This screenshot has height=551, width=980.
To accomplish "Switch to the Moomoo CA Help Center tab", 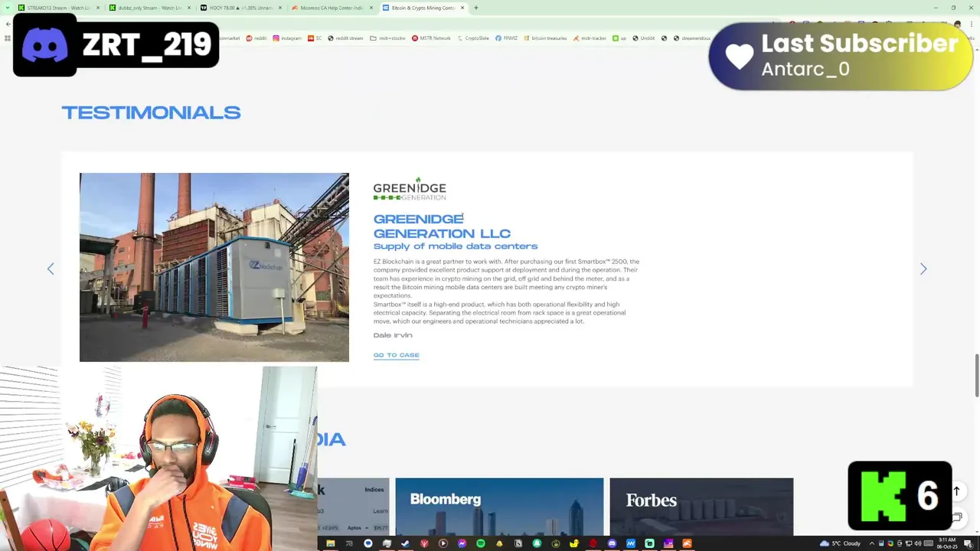I will tap(332, 8).
